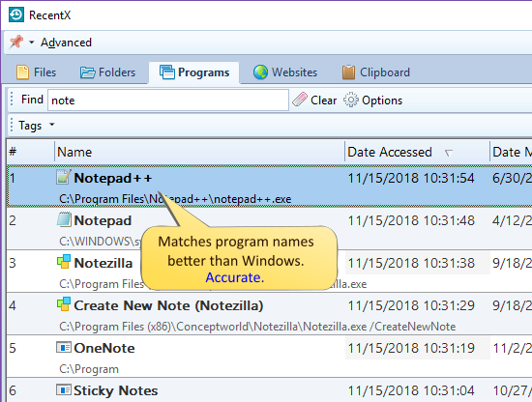
Task: Open the dropdown arrow beside the pushpin
Action: (x=32, y=43)
